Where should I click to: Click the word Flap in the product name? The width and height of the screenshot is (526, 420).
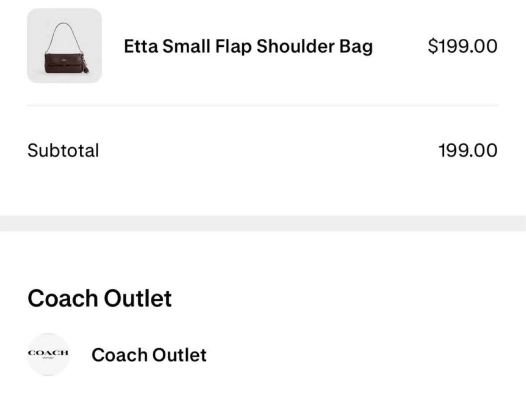(233, 47)
